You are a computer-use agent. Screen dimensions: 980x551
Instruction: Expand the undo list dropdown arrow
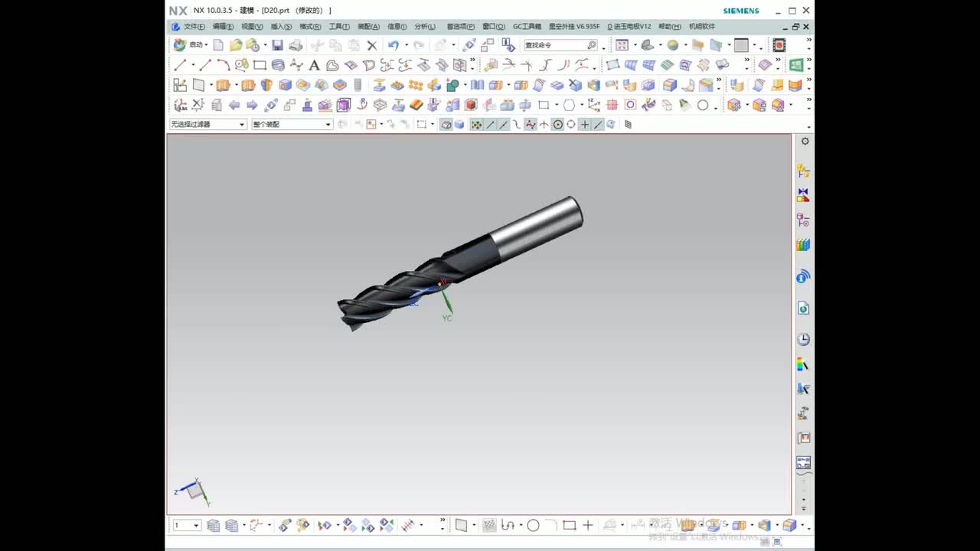tap(406, 45)
